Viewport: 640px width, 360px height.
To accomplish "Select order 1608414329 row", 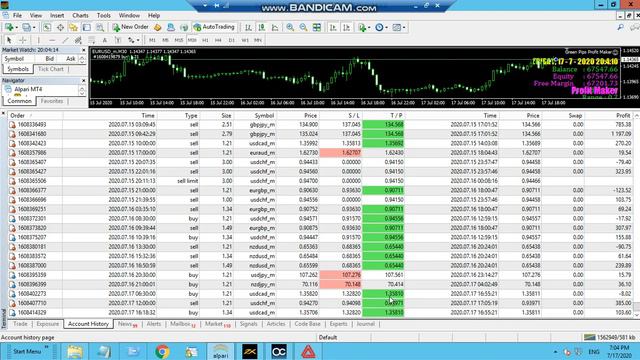I will [x=320, y=313].
